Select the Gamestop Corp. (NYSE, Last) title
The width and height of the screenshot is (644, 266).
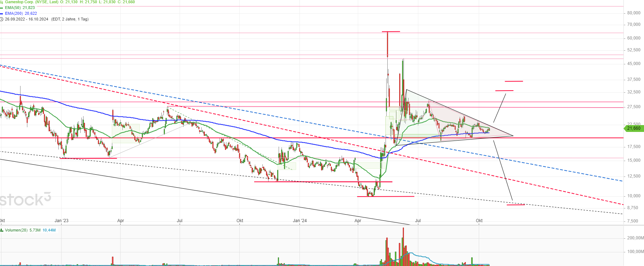click(x=32, y=2)
